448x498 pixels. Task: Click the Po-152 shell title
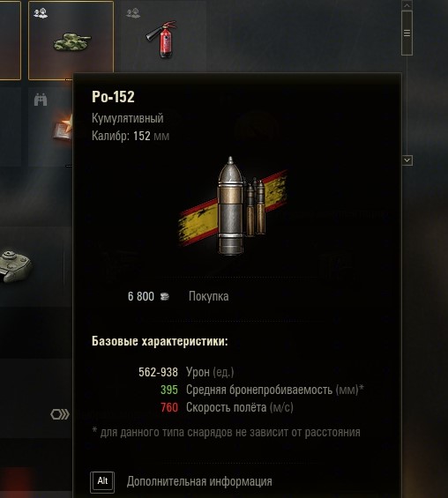point(113,97)
